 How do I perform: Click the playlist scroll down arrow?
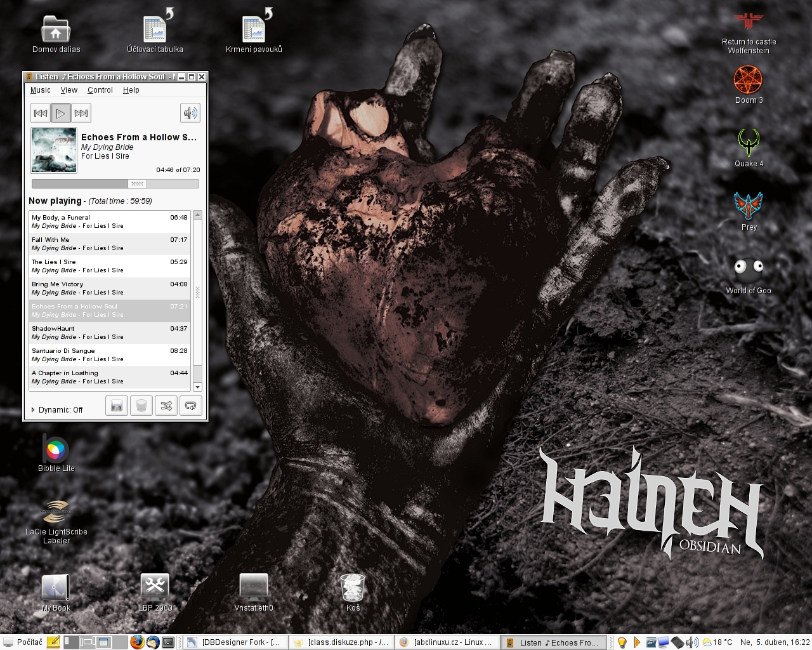pyautogui.click(x=197, y=387)
